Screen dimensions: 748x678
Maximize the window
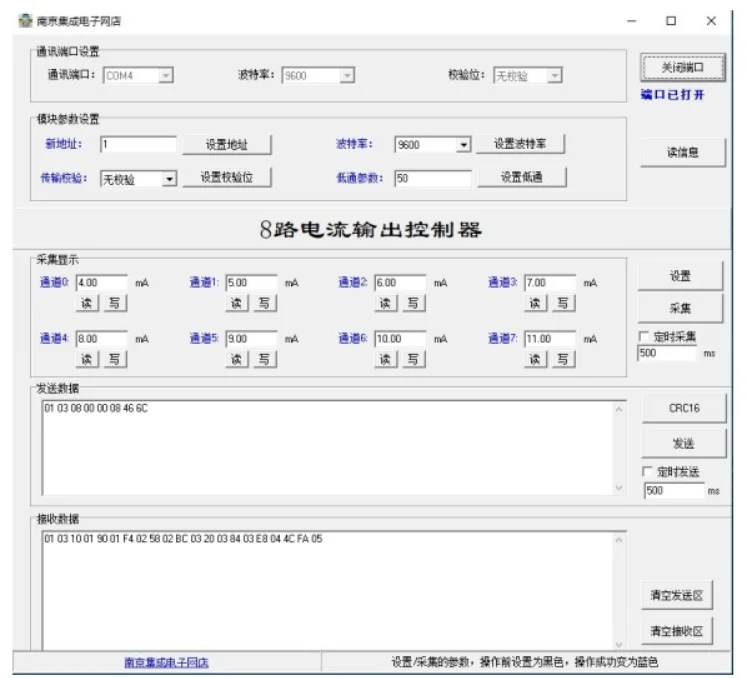[x=671, y=21]
